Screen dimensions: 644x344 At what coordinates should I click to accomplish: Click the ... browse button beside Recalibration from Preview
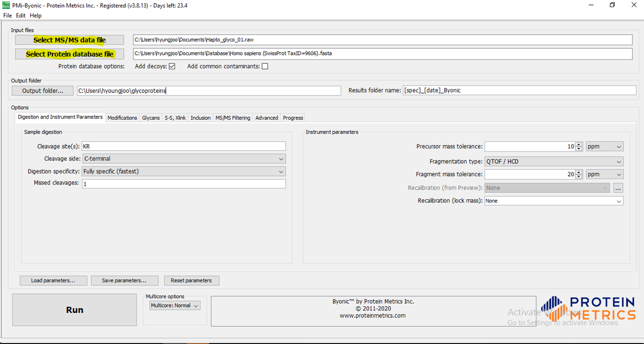pos(618,188)
